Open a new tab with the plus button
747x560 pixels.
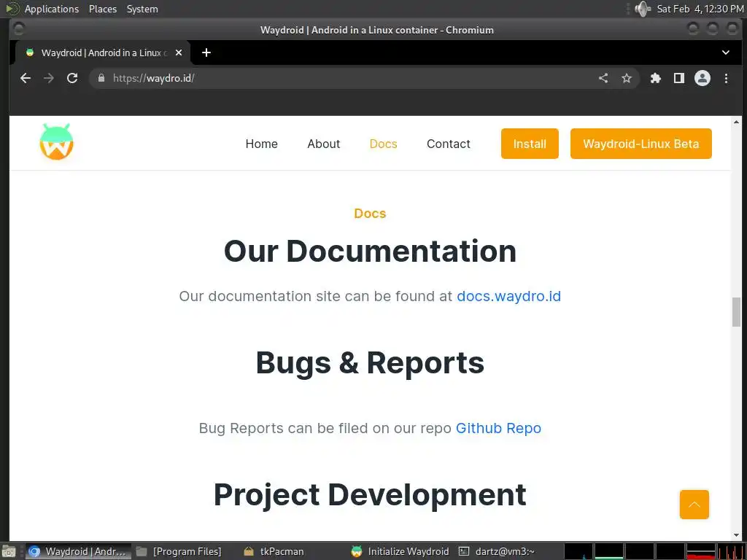[x=206, y=52]
